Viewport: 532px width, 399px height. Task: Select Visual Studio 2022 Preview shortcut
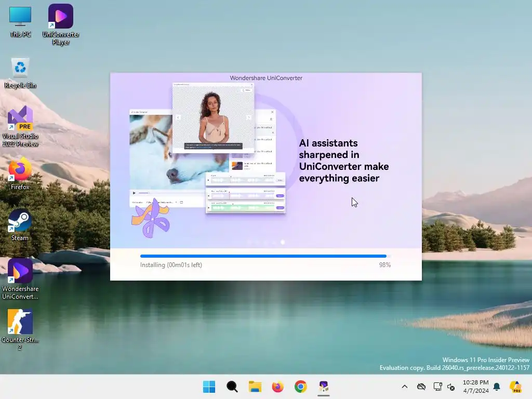tap(20, 126)
